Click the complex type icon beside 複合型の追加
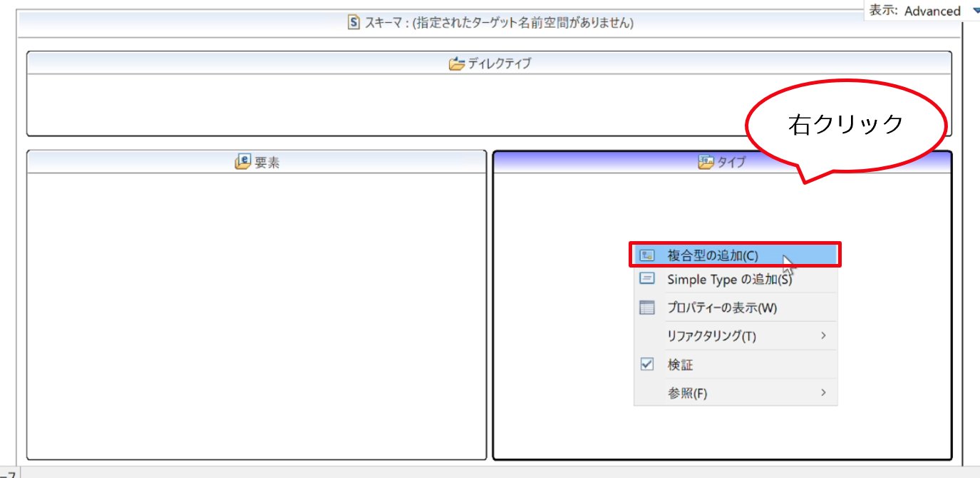This screenshot has width=980, height=478. click(647, 255)
